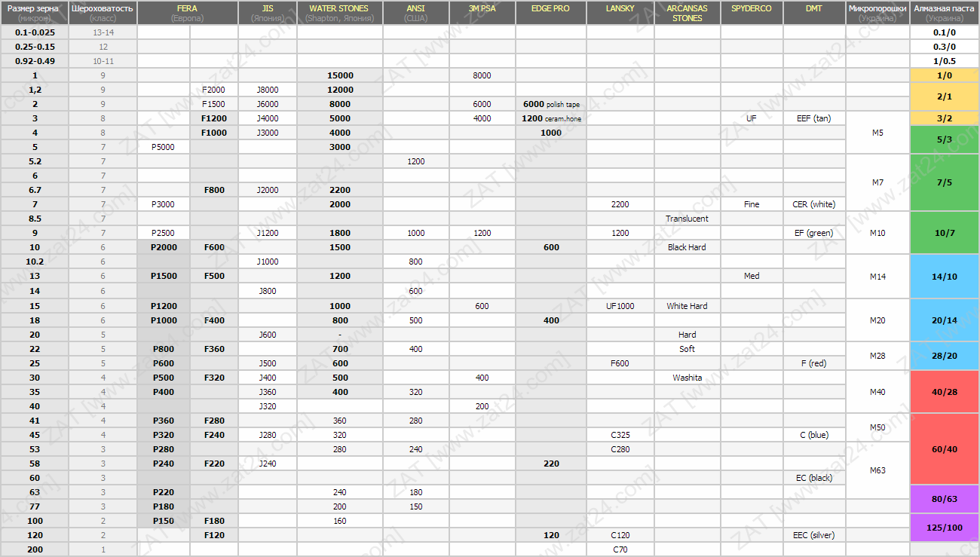Click the Washita cell
Viewport: 980px width, 557px height.
(688, 378)
